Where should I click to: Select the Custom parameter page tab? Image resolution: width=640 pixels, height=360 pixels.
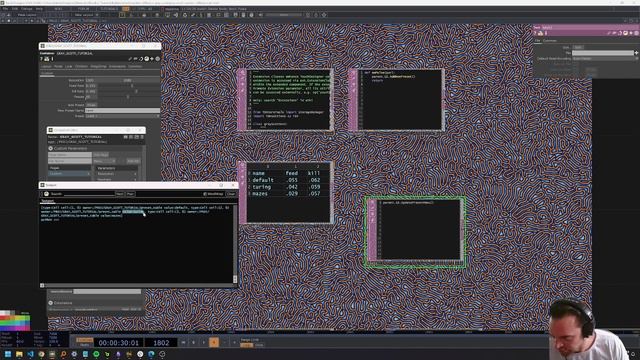click(47, 73)
